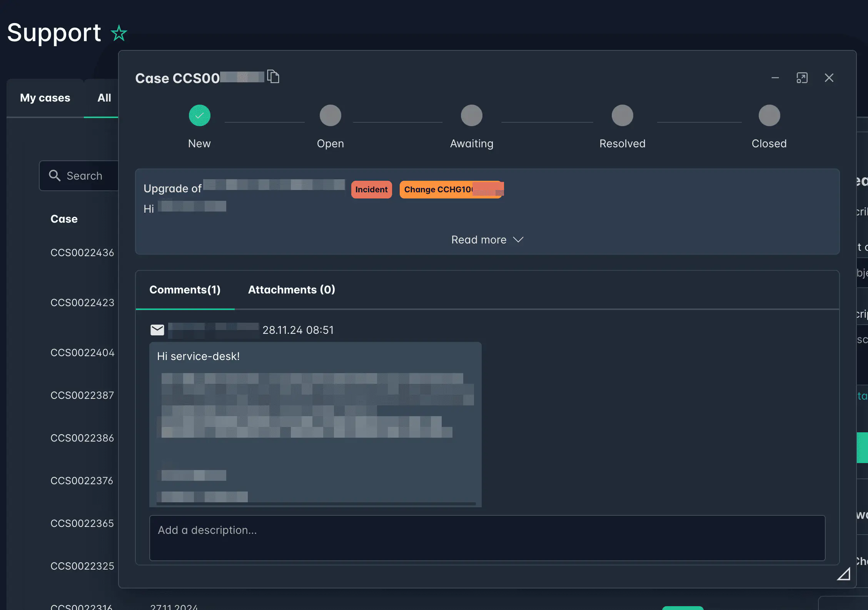Image resolution: width=868 pixels, height=610 pixels.
Task: Click the Change CCHG tag
Action: [x=451, y=190]
